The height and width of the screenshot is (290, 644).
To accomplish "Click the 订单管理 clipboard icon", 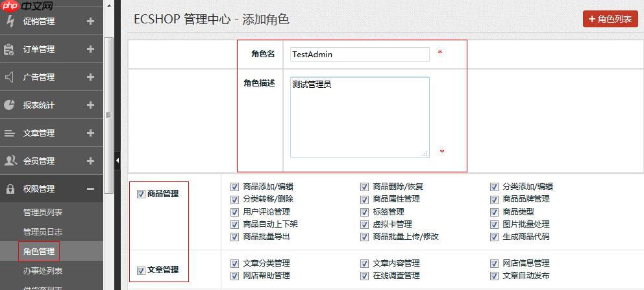I will (8, 49).
